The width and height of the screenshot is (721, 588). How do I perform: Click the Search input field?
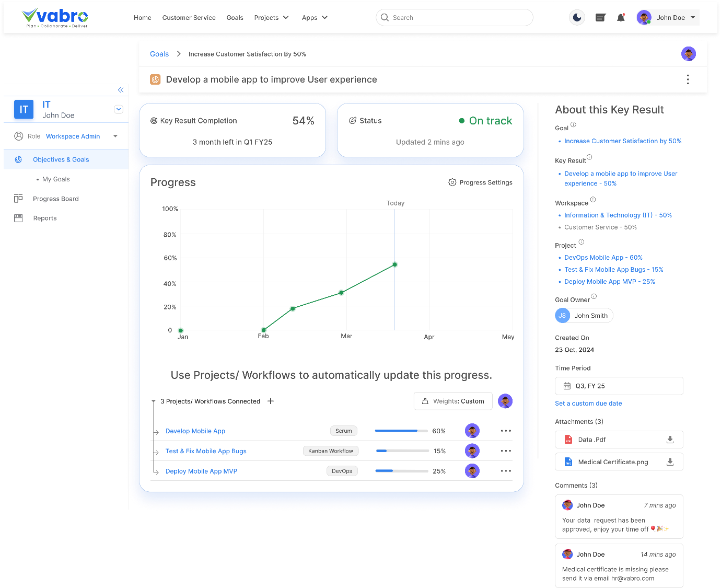pos(454,17)
